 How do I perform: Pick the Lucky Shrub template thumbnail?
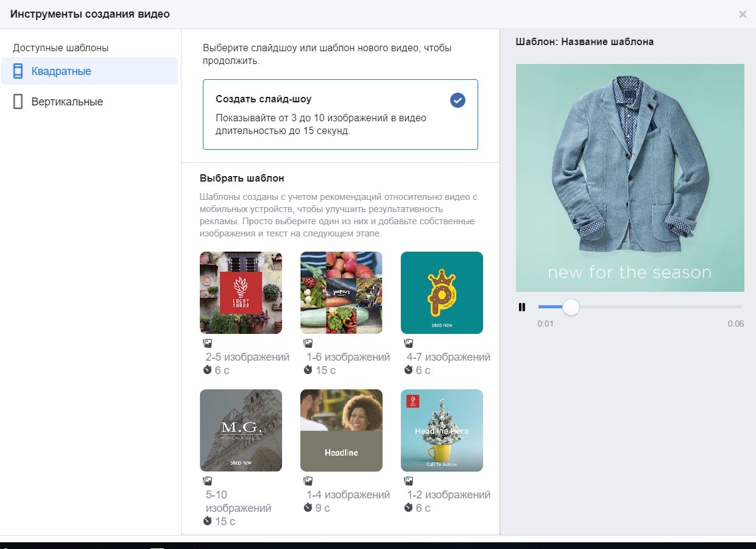point(241,292)
